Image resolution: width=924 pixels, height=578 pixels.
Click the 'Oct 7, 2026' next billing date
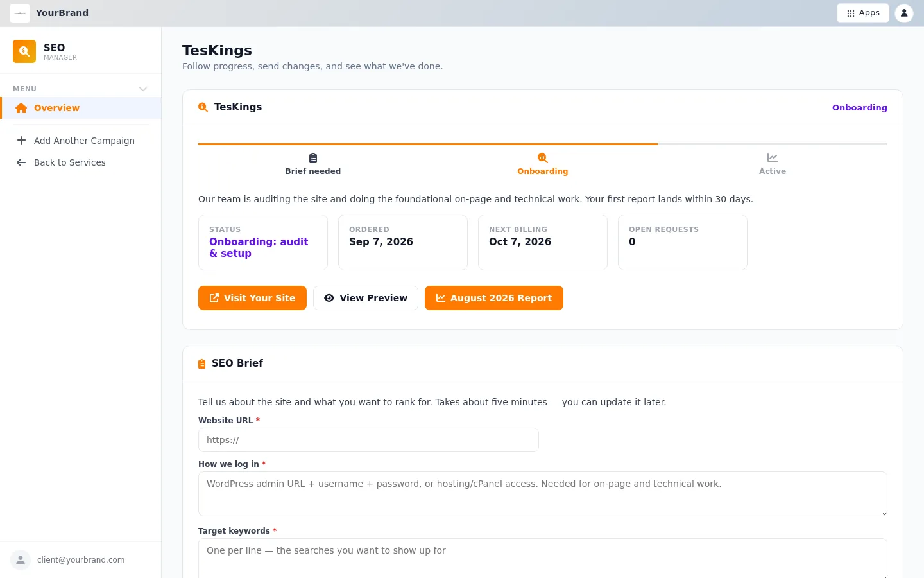coord(520,242)
